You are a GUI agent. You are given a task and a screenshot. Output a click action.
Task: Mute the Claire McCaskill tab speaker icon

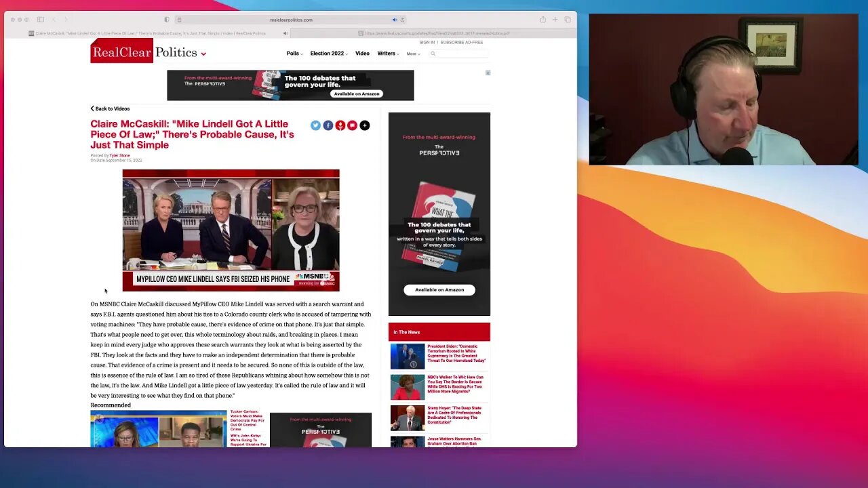coord(285,33)
